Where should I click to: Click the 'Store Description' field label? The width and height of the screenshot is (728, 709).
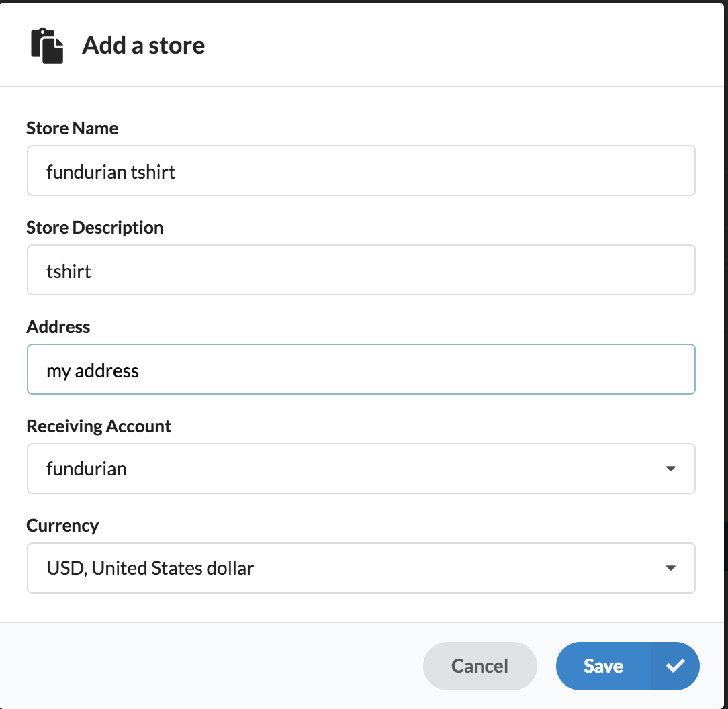click(x=95, y=228)
